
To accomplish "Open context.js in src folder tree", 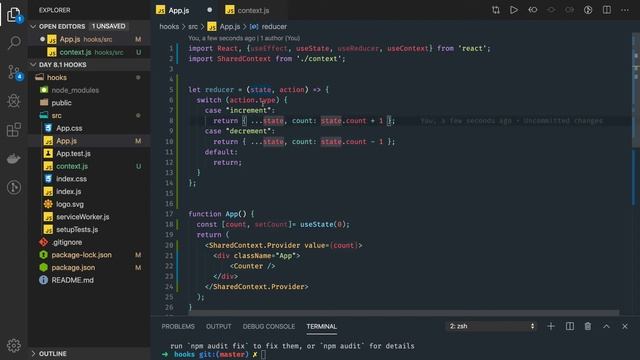I will (89, 166).
